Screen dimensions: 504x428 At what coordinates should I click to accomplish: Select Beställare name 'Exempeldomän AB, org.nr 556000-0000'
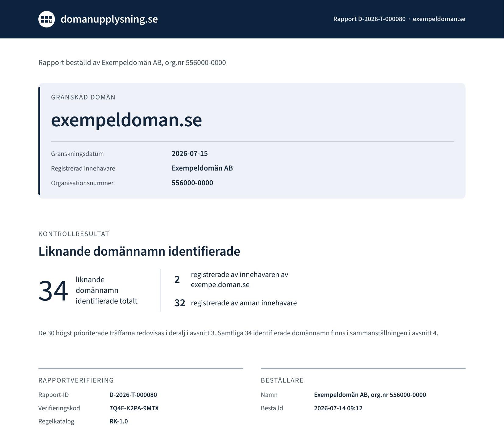click(x=370, y=395)
